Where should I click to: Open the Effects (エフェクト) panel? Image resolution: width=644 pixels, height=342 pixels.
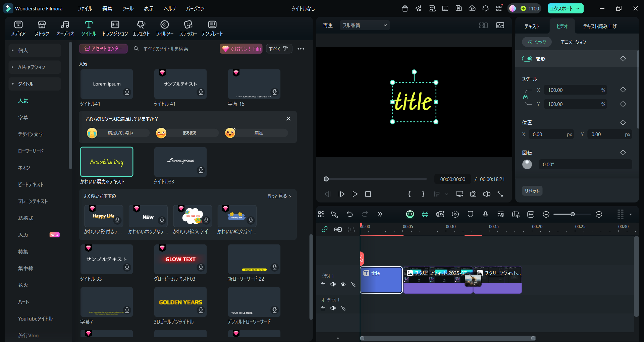click(141, 28)
